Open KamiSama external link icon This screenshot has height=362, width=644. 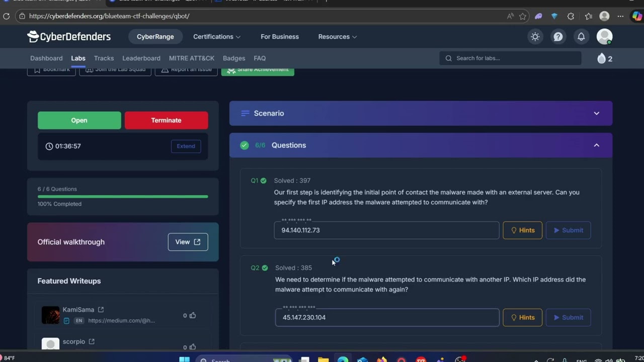click(x=101, y=310)
